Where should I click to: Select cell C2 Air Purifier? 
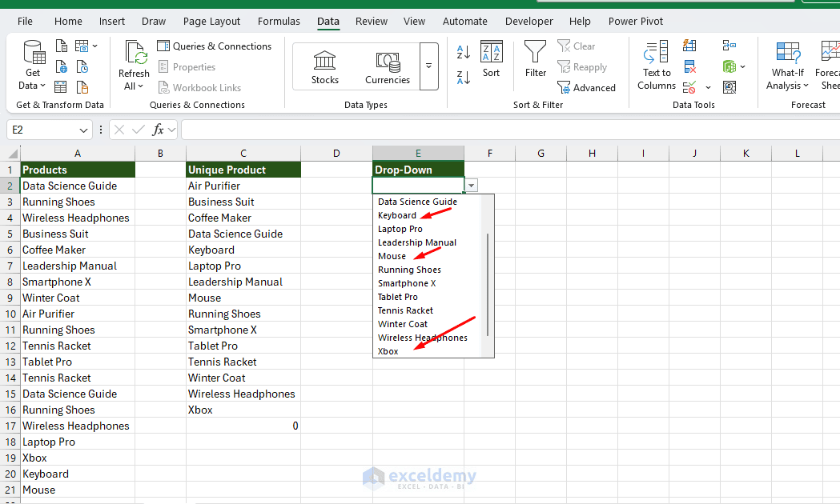click(x=243, y=186)
